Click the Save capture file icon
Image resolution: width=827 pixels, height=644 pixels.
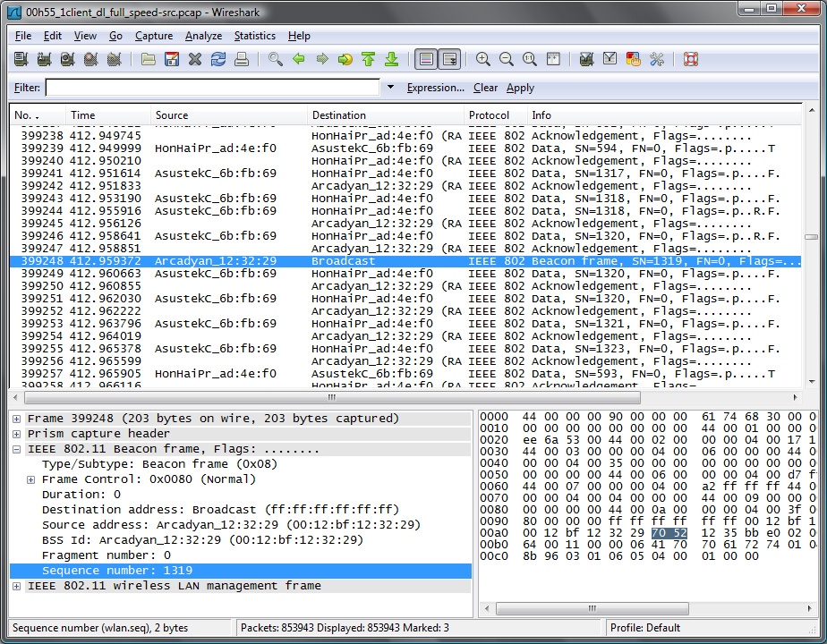pos(172,60)
